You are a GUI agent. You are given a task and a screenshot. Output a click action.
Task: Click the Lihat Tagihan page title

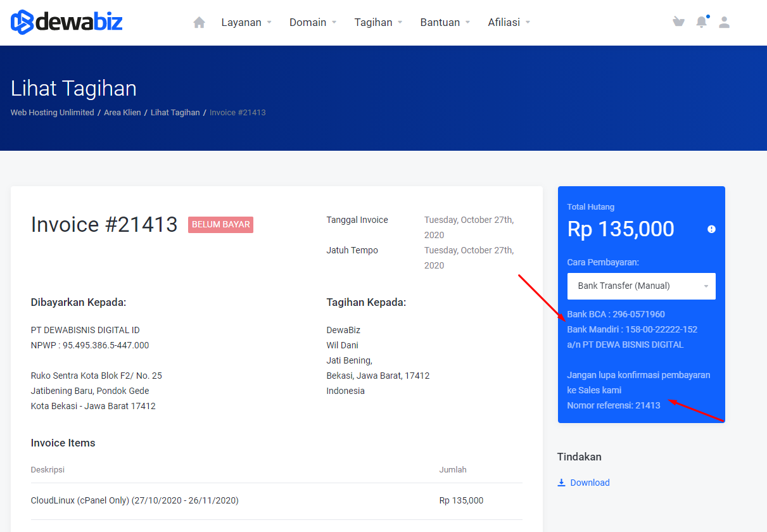tap(73, 88)
